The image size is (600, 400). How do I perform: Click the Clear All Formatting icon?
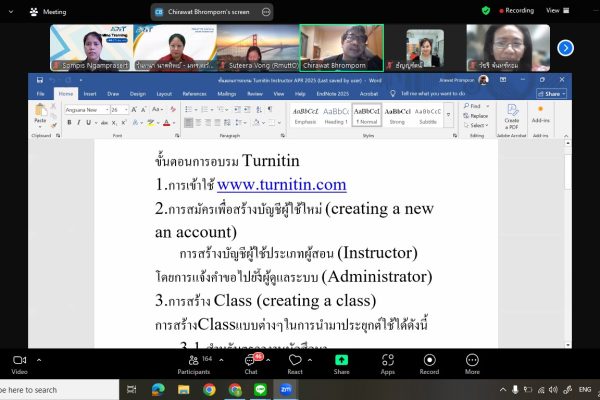pos(173,109)
